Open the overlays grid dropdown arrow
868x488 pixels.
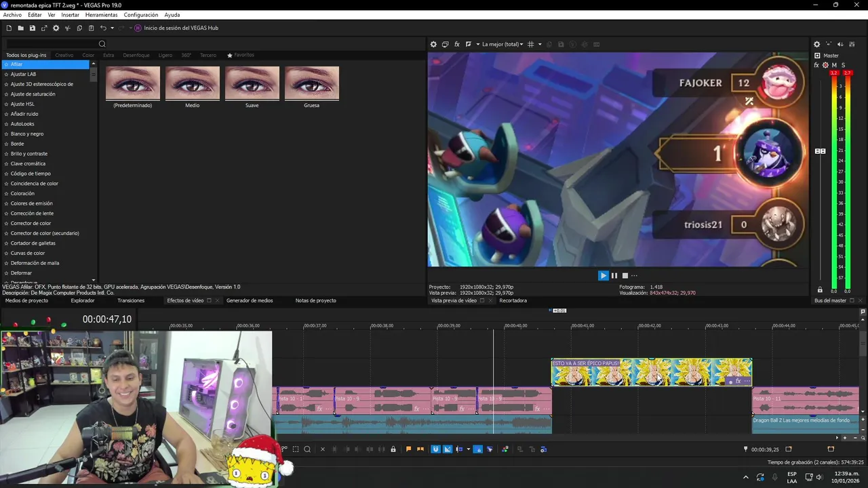pos(540,44)
